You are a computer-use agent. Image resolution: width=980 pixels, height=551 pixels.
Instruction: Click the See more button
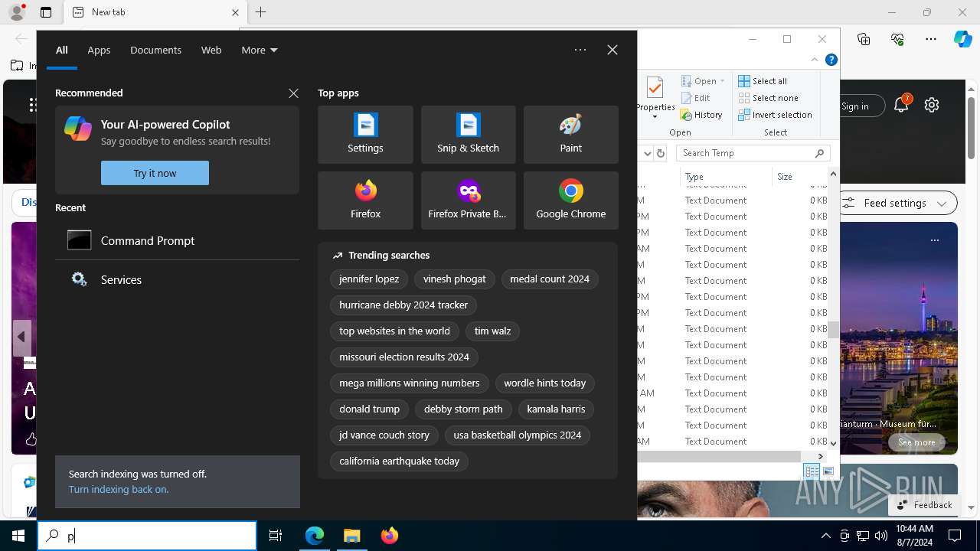click(916, 442)
